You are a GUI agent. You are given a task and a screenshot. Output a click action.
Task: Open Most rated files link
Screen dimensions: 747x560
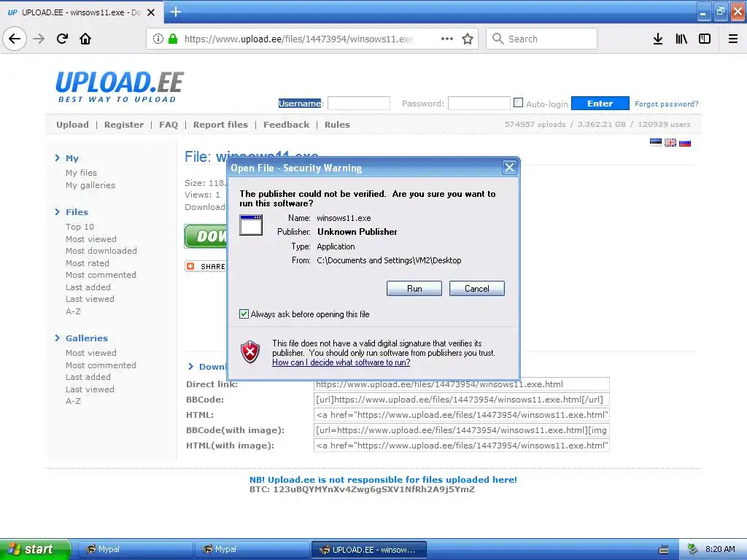point(88,262)
